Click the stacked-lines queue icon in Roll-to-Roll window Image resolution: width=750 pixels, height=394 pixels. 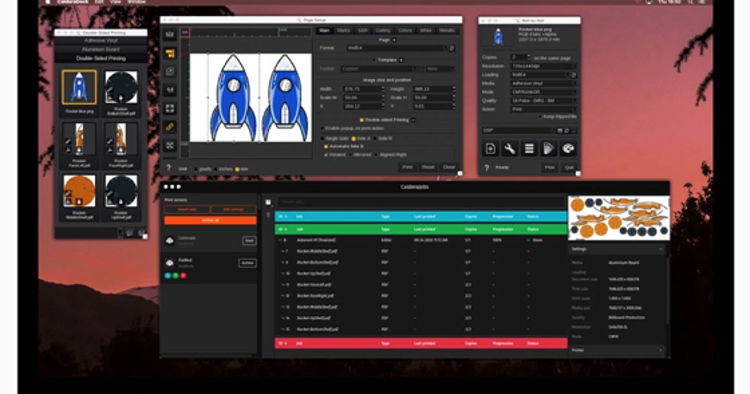point(529,149)
